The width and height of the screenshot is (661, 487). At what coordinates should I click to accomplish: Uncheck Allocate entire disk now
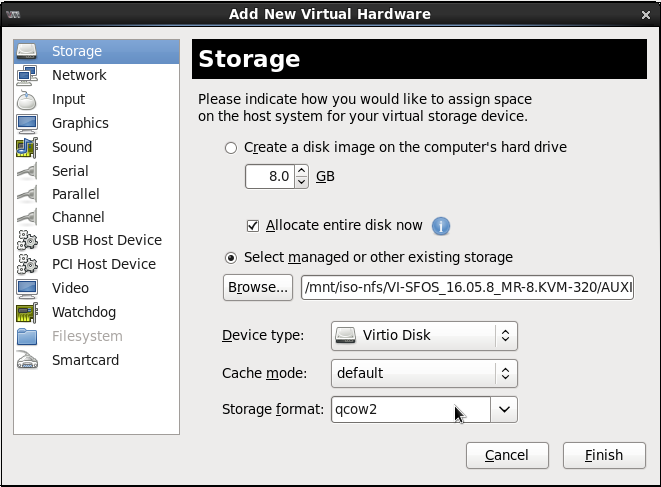pos(253,226)
